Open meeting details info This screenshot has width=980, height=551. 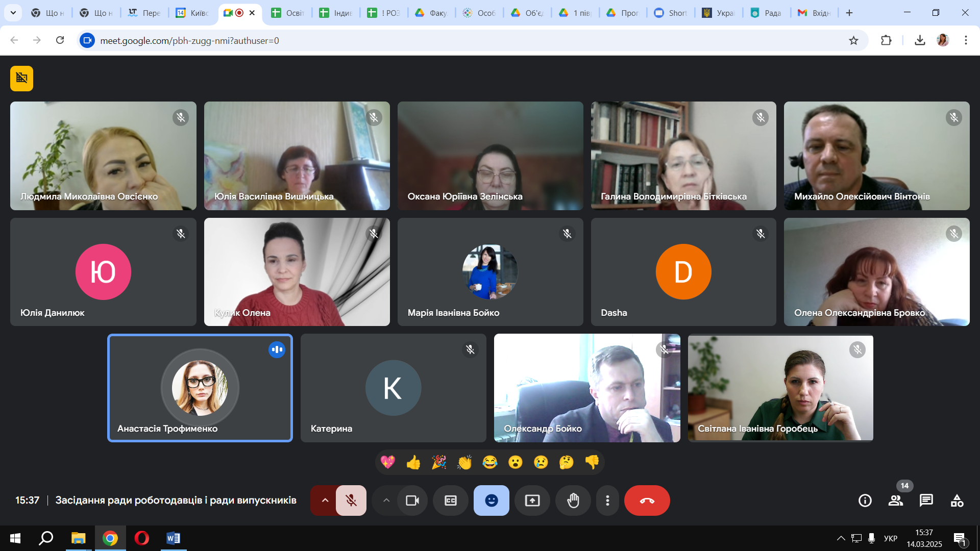tap(865, 500)
